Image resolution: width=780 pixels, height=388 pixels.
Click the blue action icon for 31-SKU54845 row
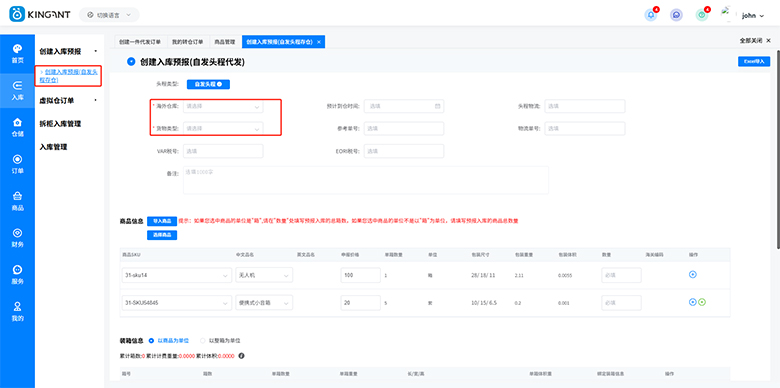[692, 302]
